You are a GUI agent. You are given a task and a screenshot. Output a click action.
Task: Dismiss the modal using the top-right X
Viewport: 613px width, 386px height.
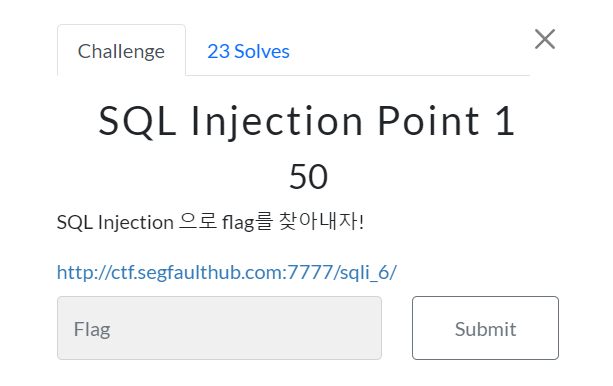[545, 39]
